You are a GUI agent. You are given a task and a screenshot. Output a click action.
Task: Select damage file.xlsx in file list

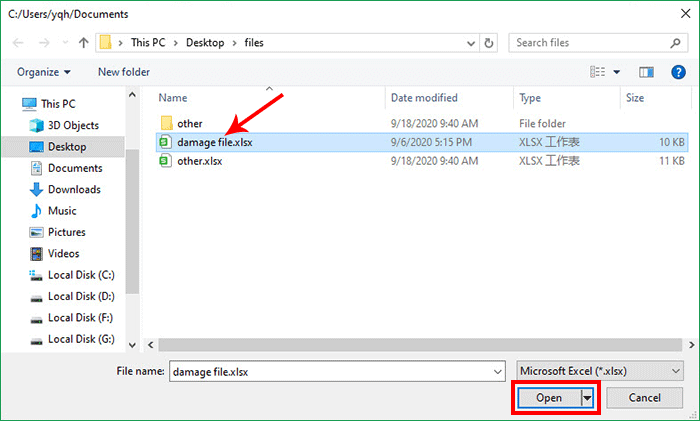click(x=422, y=142)
